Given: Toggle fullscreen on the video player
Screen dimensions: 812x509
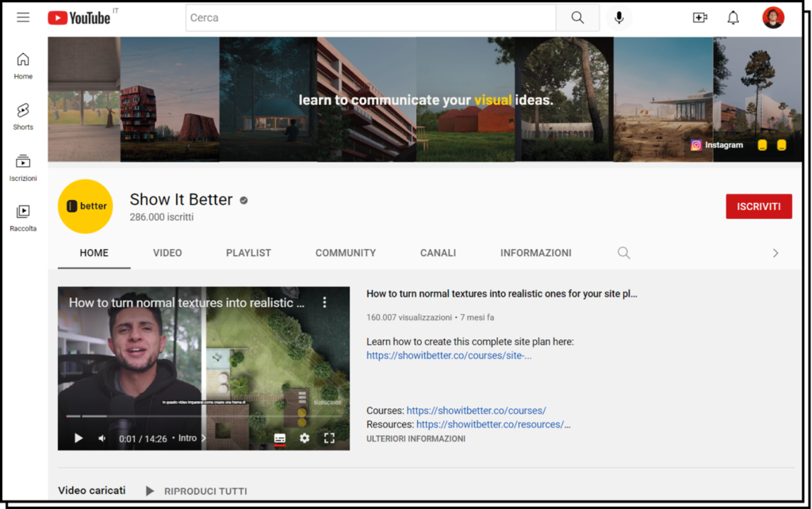Looking at the screenshot, I should pyautogui.click(x=329, y=438).
